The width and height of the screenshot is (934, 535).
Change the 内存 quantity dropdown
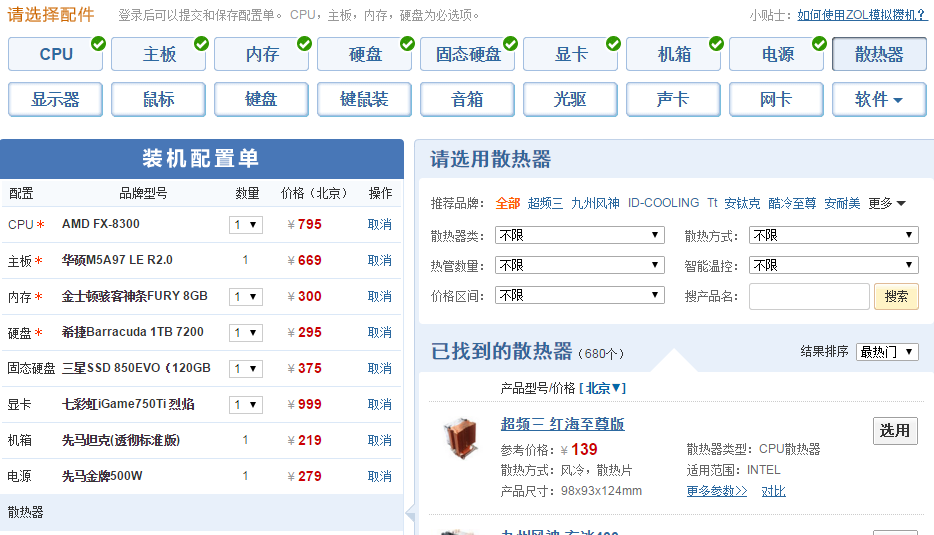pyautogui.click(x=246, y=297)
